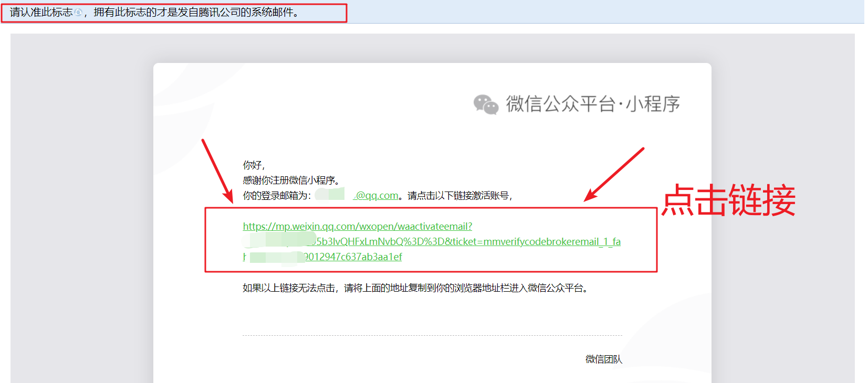Screen dimensions: 868x383
Task: Click the 如果以上链接无法点击 instruction text
Action: (415, 288)
